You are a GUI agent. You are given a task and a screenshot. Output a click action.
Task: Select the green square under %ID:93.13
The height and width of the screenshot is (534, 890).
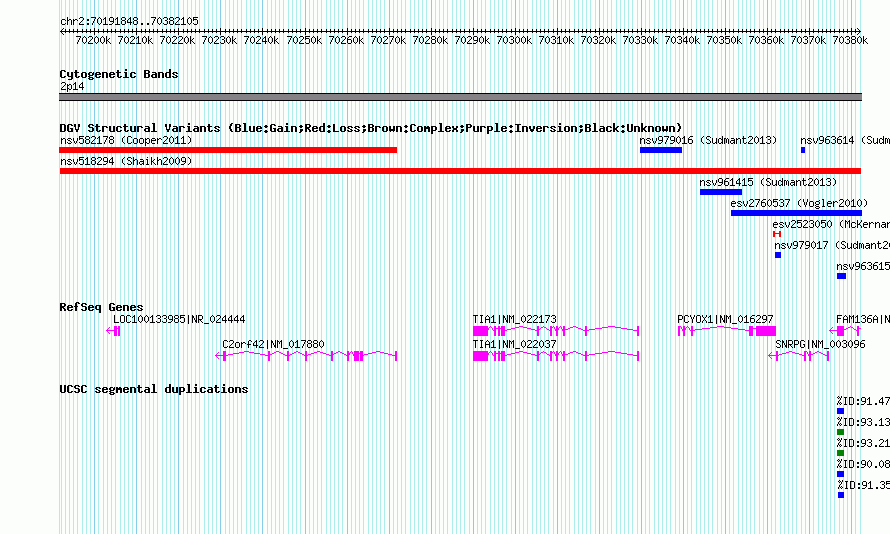(x=841, y=432)
